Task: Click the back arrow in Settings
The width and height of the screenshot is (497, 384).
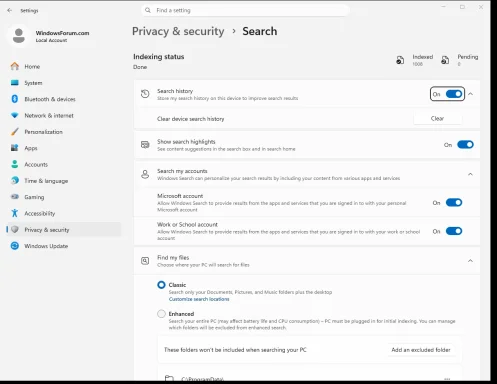Action: 9,10
